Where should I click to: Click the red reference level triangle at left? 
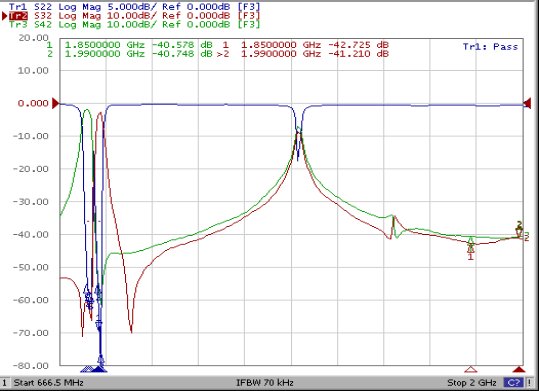pos(56,103)
